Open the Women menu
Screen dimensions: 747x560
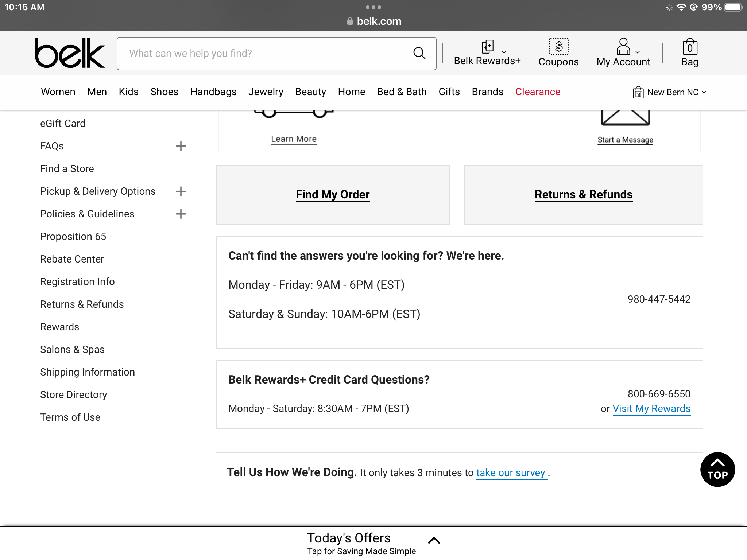click(58, 92)
